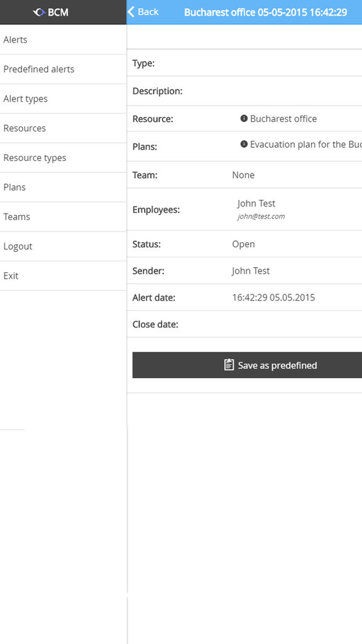Click the Description: label
The height and width of the screenshot is (644, 362).
[157, 91]
